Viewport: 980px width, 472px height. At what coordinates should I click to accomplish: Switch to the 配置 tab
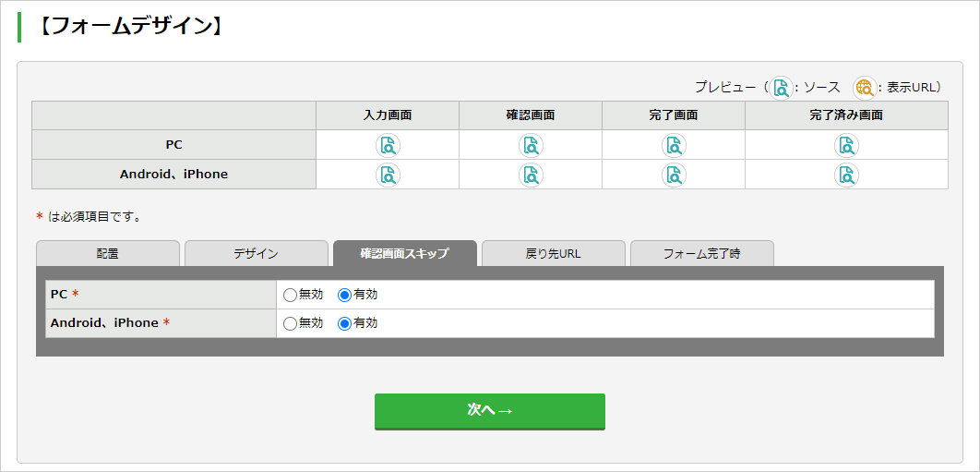[x=108, y=253]
